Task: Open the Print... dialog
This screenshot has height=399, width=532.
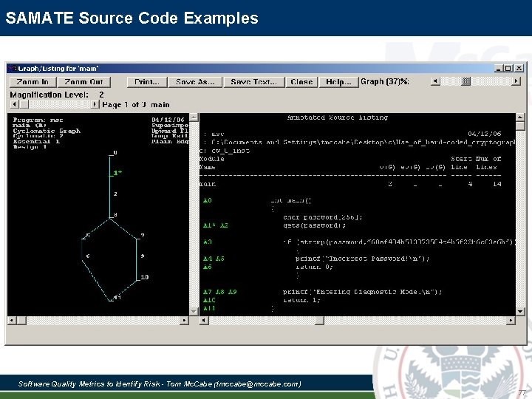Action: (147, 82)
